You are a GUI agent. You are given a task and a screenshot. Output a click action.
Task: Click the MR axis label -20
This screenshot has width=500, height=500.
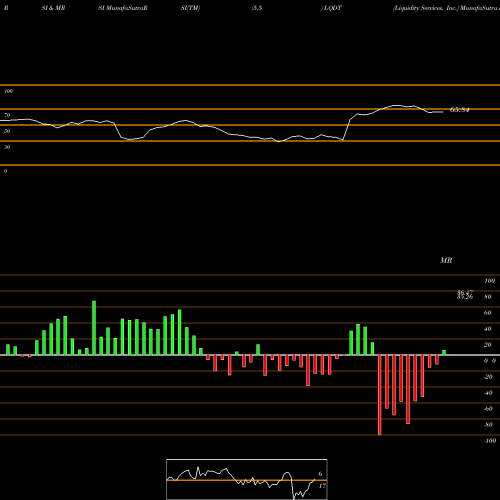(488, 377)
